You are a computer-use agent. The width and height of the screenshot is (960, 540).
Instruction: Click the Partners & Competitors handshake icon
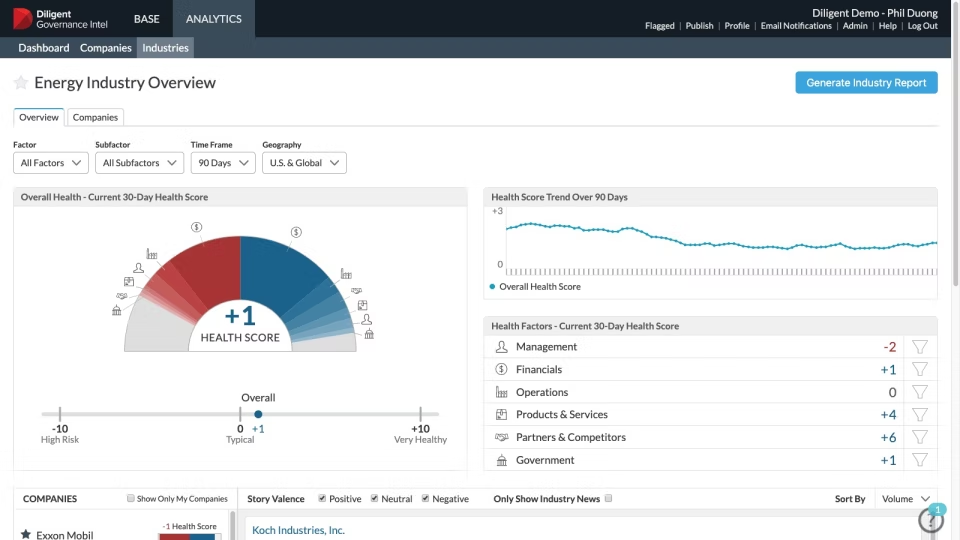[x=501, y=437]
